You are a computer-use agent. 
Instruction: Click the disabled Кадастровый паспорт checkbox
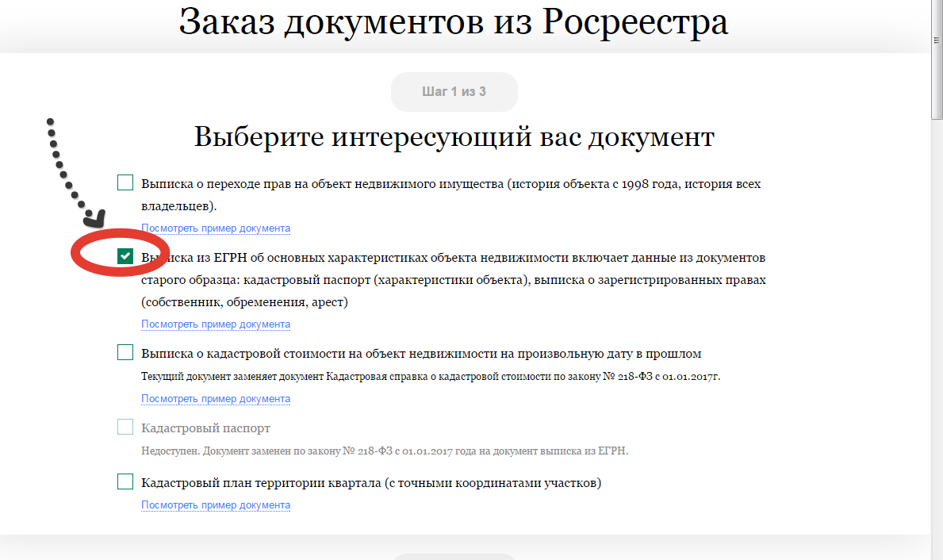pyautogui.click(x=125, y=427)
